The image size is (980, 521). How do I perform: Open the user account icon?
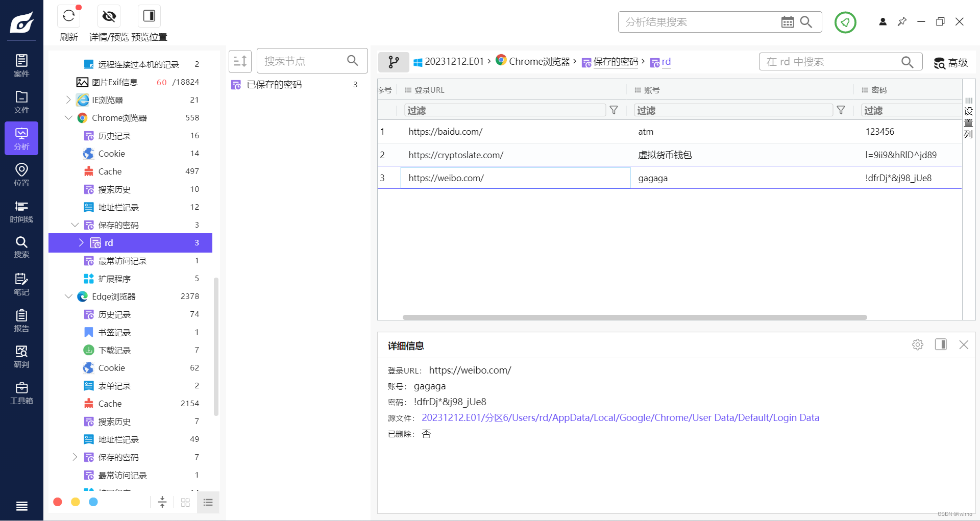(883, 21)
